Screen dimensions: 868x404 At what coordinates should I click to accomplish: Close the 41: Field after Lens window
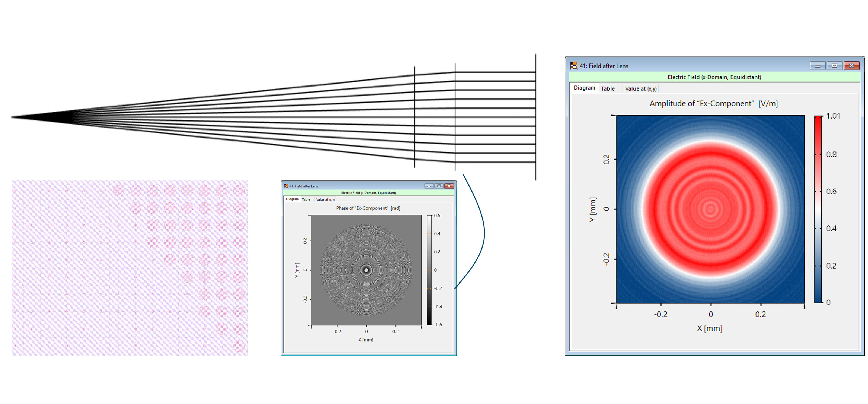coord(852,66)
